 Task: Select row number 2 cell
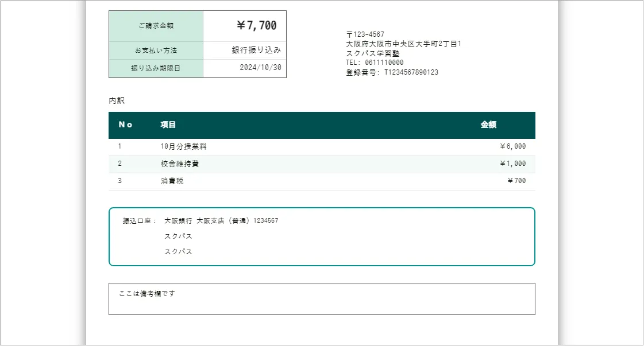coord(119,164)
